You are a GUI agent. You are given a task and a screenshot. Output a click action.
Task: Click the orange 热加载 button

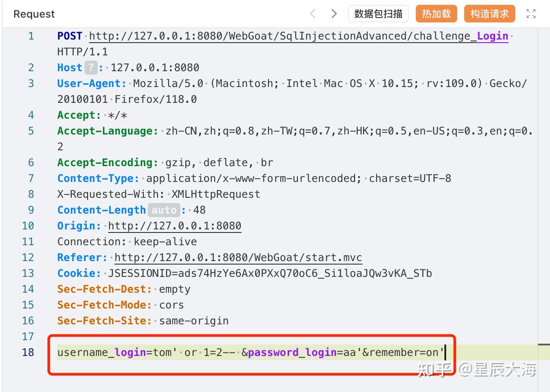coord(436,14)
